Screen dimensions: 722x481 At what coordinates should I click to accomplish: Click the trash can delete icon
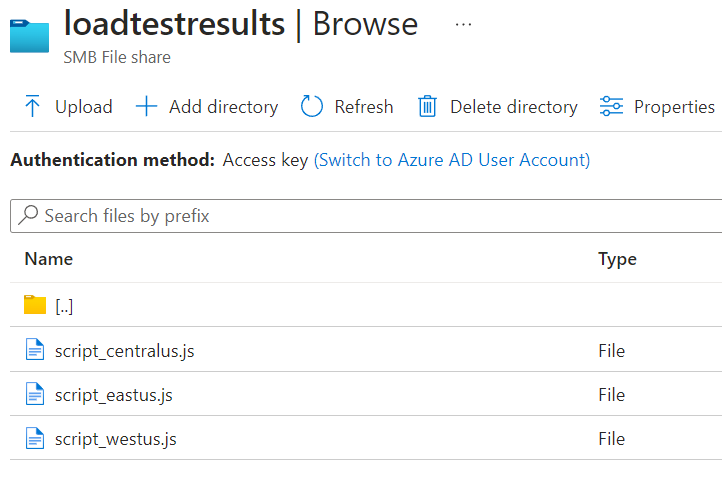tap(427, 106)
